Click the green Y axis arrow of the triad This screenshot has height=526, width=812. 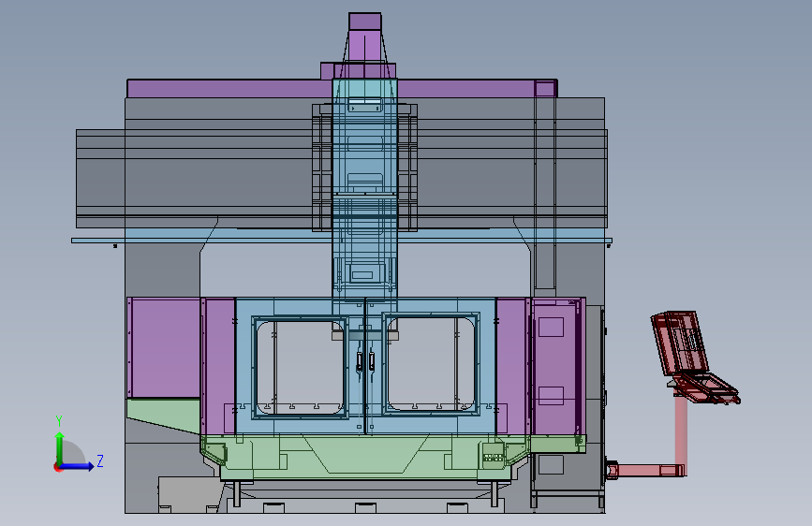[x=60, y=447]
